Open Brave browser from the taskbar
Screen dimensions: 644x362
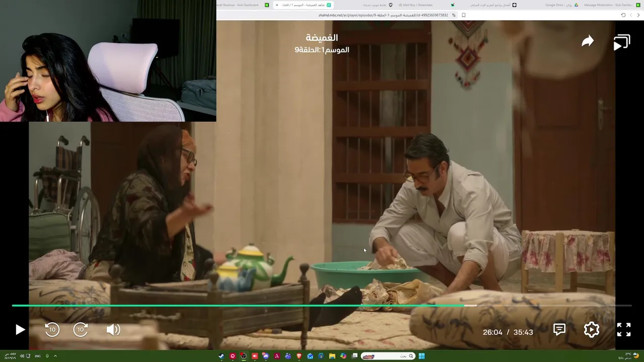(x=299, y=356)
